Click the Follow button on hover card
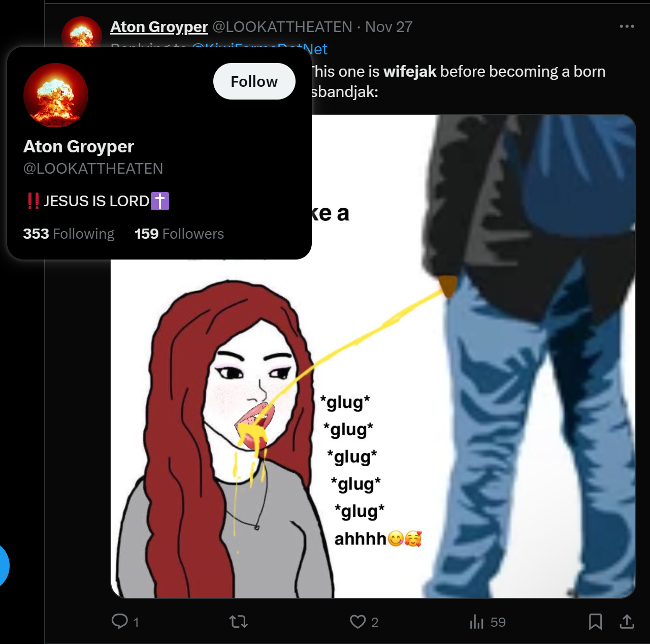Viewport: 650px width, 644px height. click(254, 81)
